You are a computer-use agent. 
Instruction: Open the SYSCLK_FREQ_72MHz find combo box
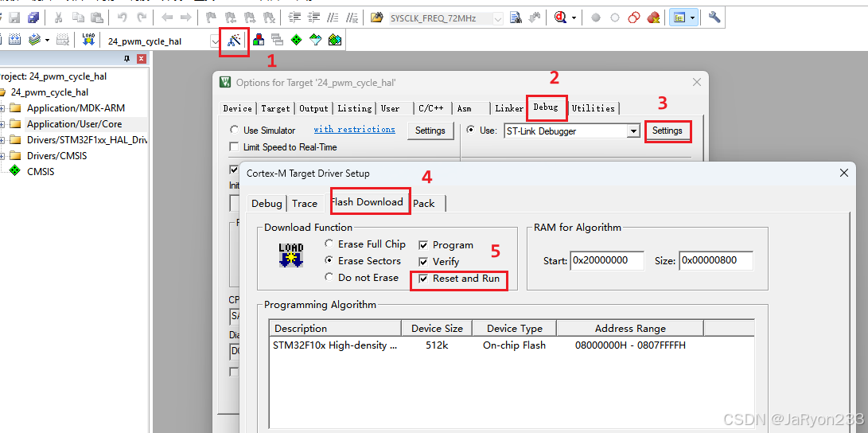498,18
